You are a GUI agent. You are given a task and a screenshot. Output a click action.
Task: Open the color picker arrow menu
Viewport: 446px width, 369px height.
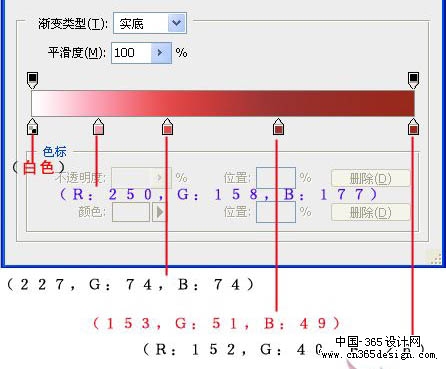coord(160,212)
